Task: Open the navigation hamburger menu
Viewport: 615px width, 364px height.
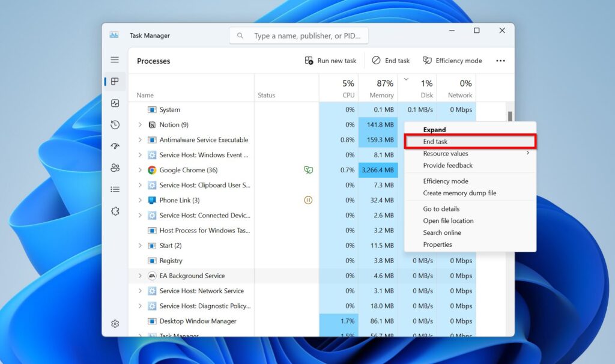Action: tap(115, 59)
